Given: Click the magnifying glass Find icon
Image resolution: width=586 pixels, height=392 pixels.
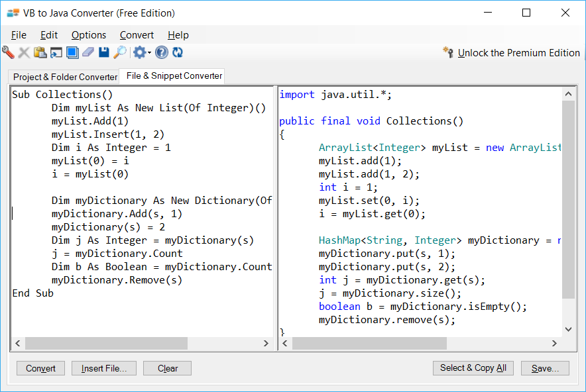Looking at the screenshot, I should click(x=120, y=52).
